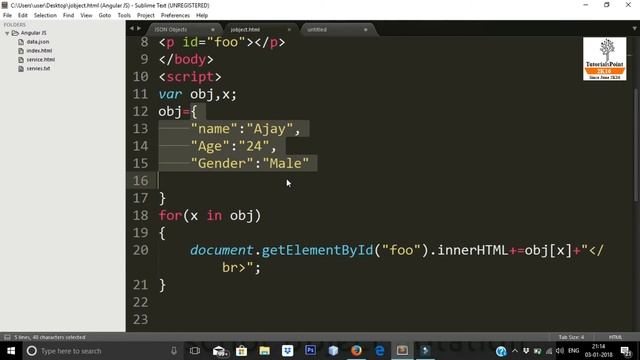Click the for keyword on line 18

pyautogui.click(x=170, y=215)
